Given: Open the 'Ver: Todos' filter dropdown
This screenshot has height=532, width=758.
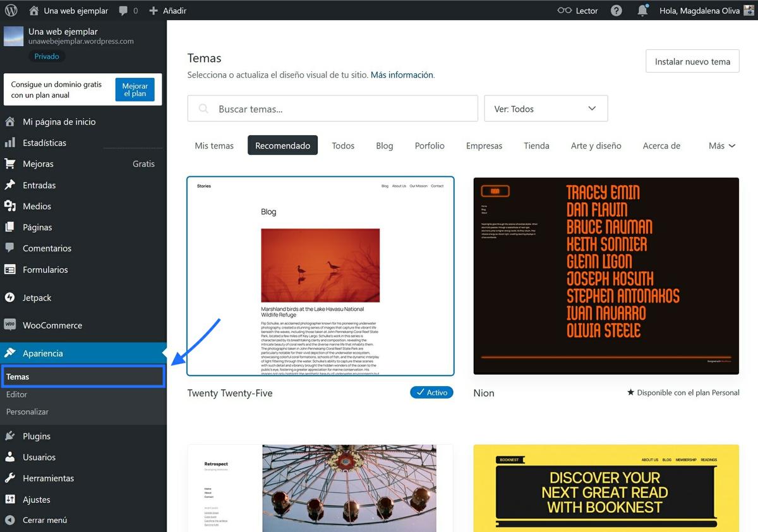Looking at the screenshot, I should tap(546, 108).
